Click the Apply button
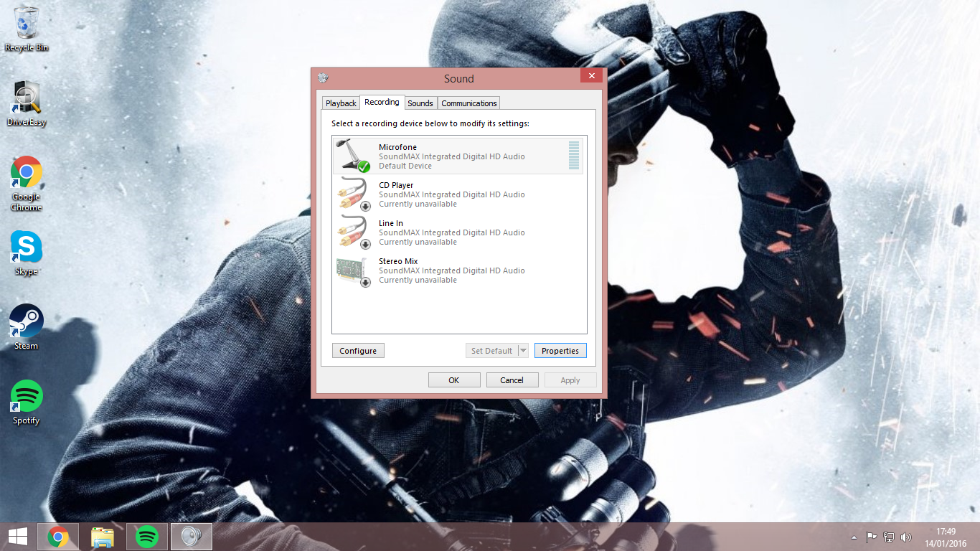The image size is (980, 551). pos(570,380)
